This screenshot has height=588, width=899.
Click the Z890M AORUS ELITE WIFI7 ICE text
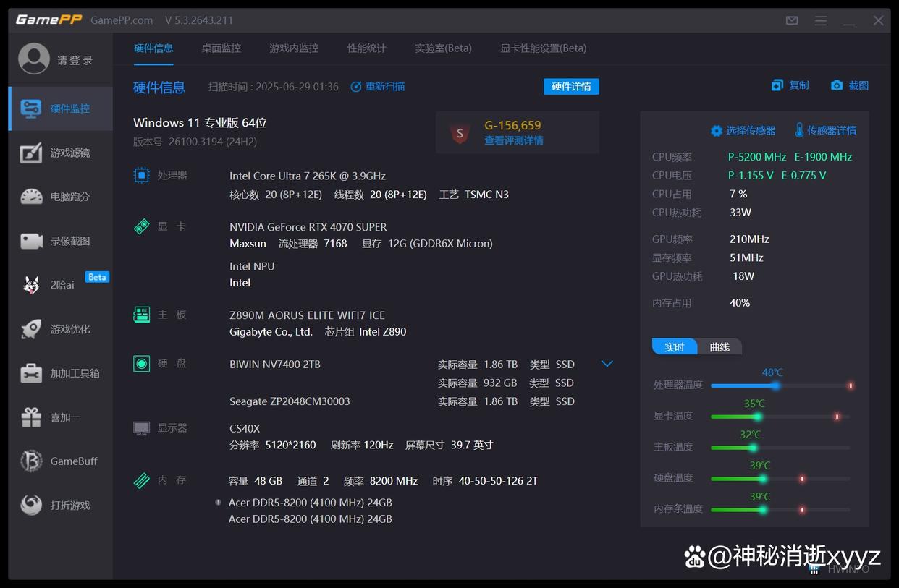click(x=307, y=315)
